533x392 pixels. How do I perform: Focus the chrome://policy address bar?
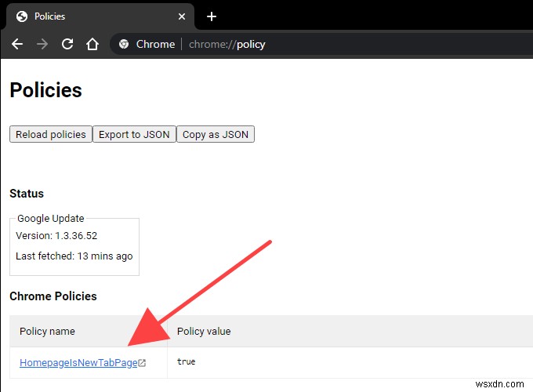[x=314, y=44]
